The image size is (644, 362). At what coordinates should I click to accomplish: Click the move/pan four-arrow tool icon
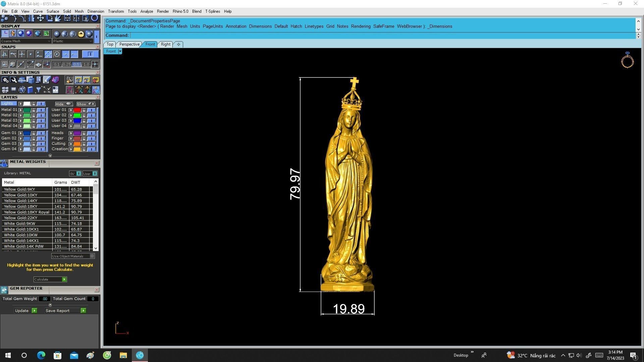pyautogui.click(x=40, y=18)
